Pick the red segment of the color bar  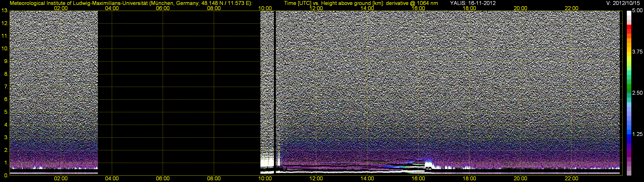(629, 29)
